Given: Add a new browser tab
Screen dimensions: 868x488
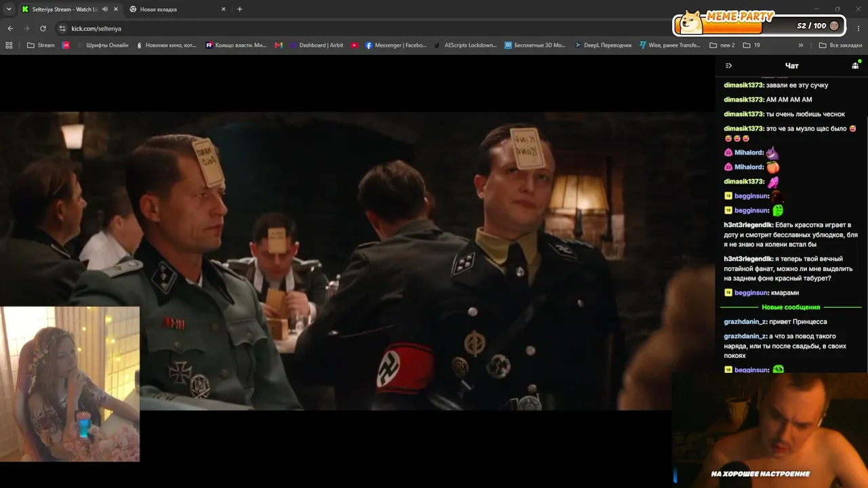Looking at the screenshot, I should point(239,9).
